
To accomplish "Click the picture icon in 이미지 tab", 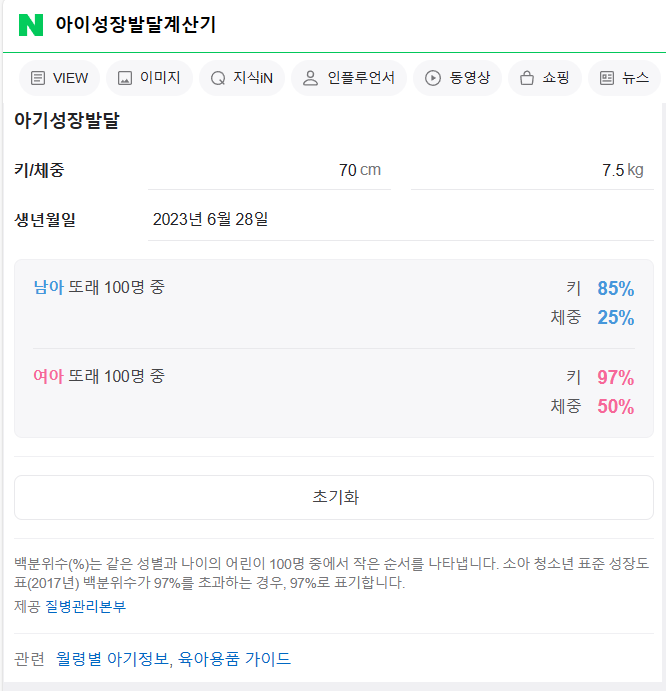I will [125, 78].
